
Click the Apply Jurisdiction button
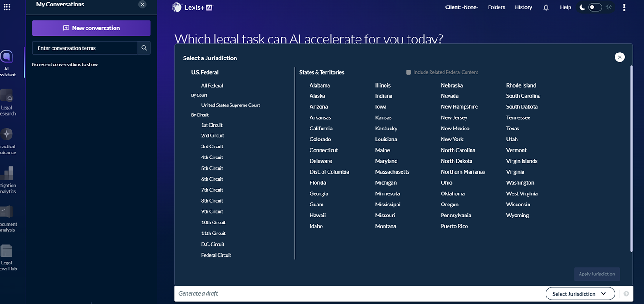coord(597,274)
